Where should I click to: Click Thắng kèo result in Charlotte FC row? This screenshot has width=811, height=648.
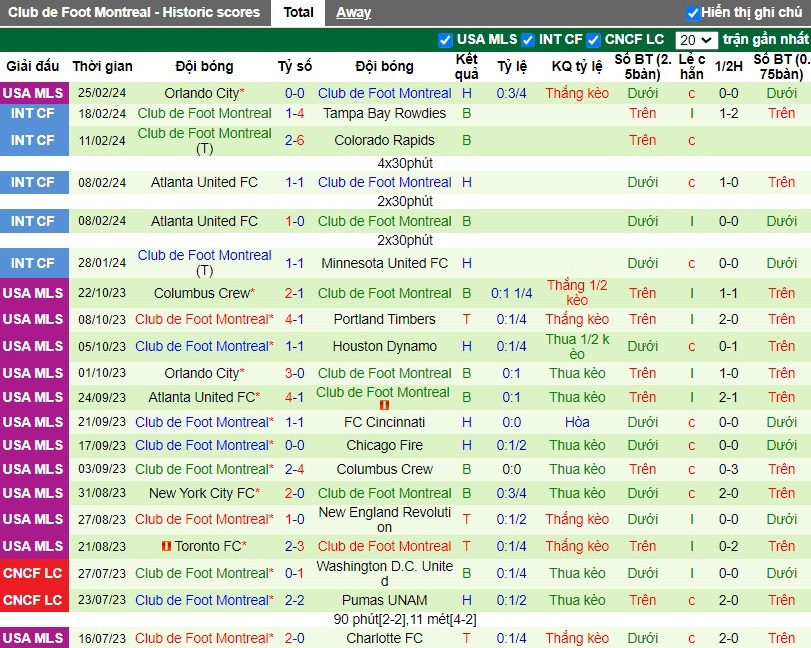tap(577, 638)
